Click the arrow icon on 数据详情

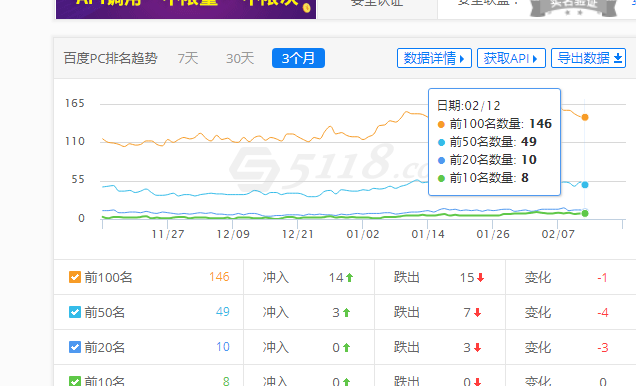[462, 59]
